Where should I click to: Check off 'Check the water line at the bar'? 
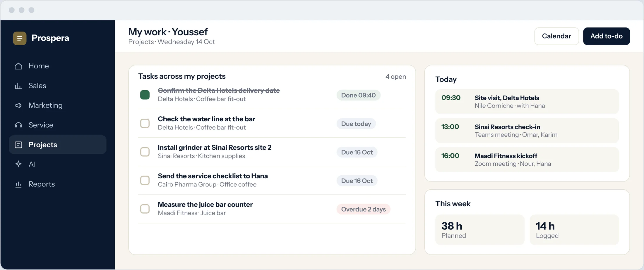click(x=145, y=123)
